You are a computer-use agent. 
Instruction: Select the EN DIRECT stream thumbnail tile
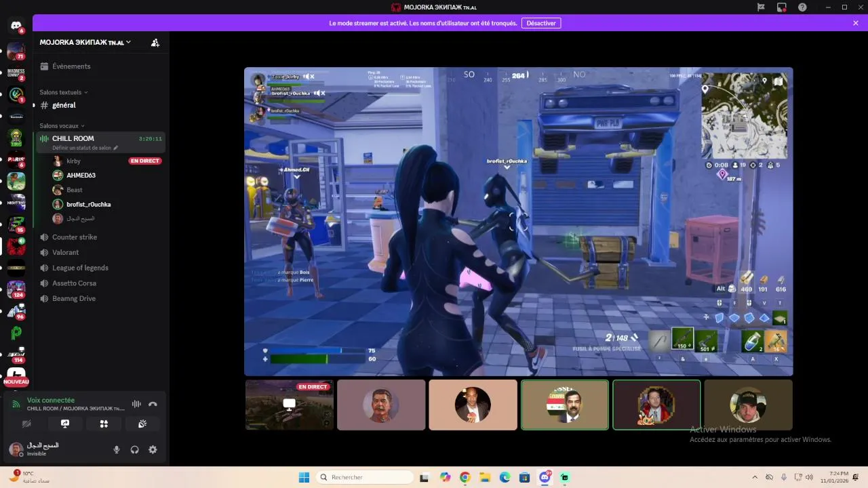290,405
